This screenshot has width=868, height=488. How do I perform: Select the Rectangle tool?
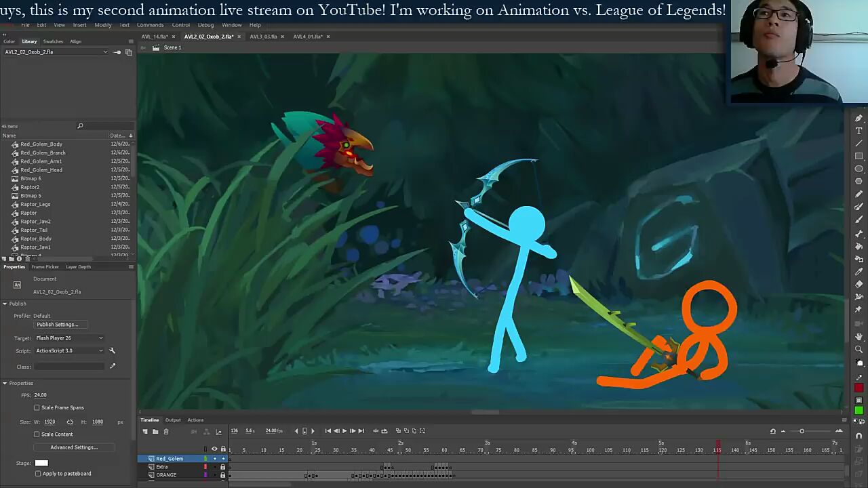tap(859, 157)
